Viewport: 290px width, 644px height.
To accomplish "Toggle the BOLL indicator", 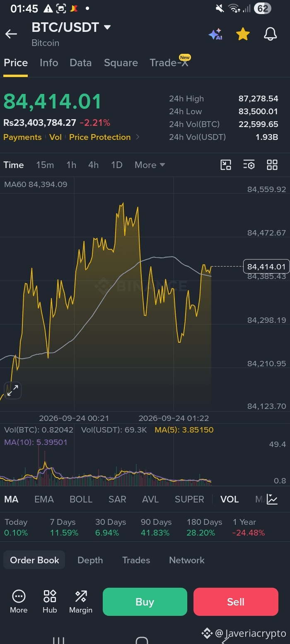I will point(81,499).
